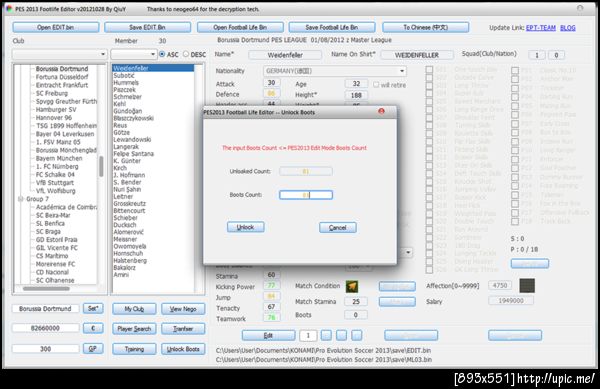Click the Name field containing Weidenfeller
Viewport: 600px width, 389px height.
point(285,55)
